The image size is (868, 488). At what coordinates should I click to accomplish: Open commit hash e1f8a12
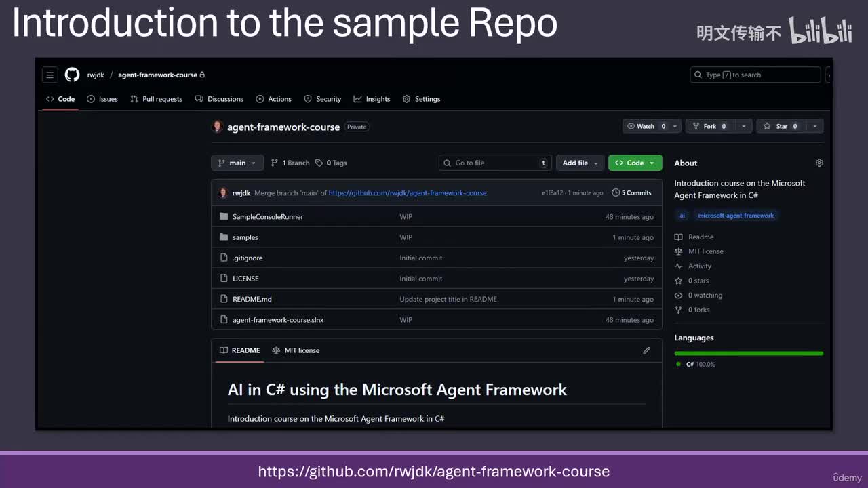pos(552,193)
